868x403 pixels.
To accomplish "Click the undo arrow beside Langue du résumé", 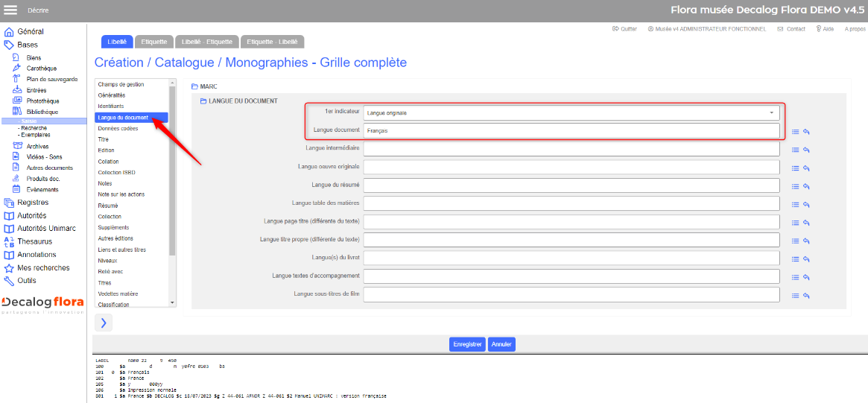I will [x=807, y=186].
